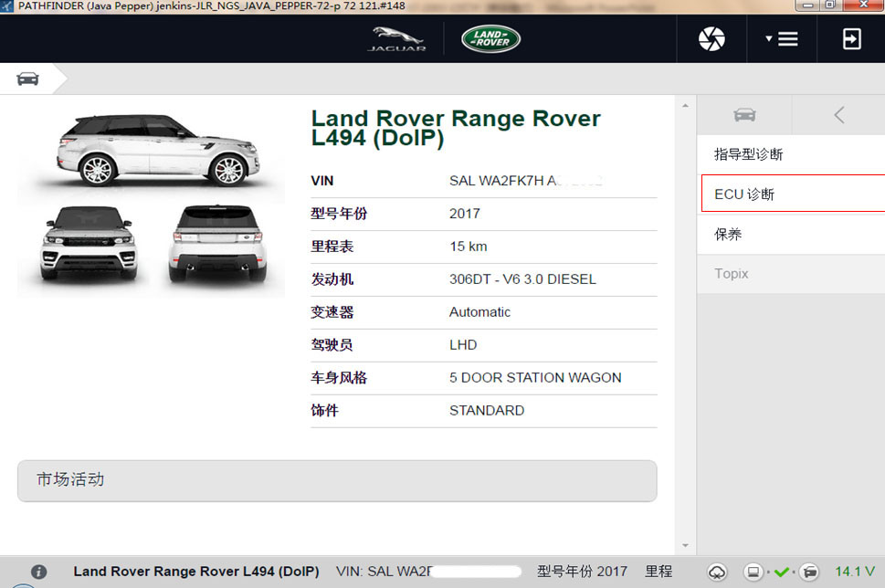Click the scrollbar up arrow
The width and height of the screenshot is (885, 588).
[685, 106]
